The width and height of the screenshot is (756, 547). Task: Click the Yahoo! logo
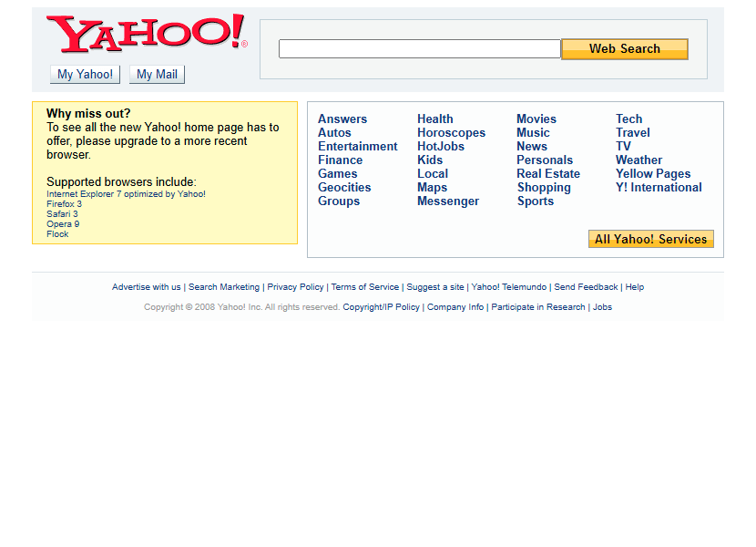click(147, 33)
